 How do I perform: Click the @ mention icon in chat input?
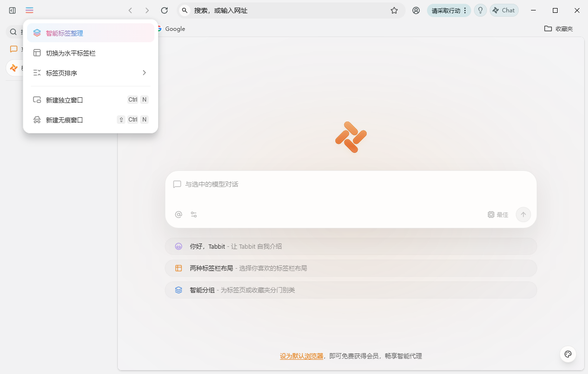pyautogui.click(x=178, y=215)
